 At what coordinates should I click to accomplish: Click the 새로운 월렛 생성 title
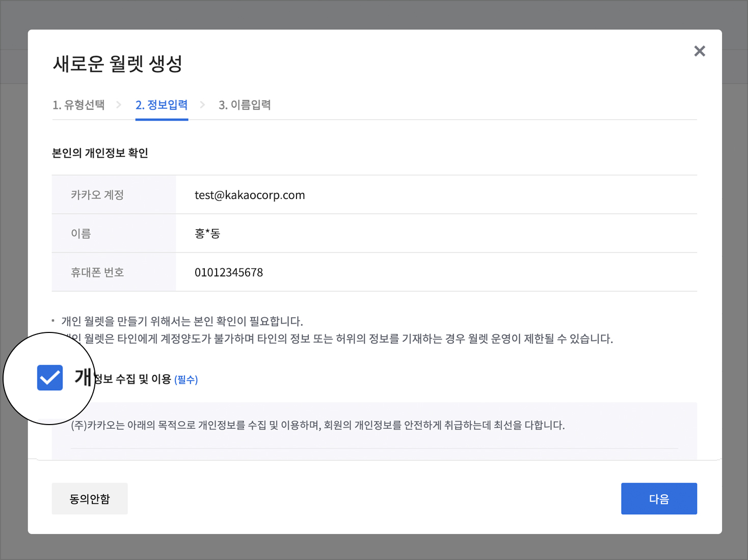[x=117, y=64]
